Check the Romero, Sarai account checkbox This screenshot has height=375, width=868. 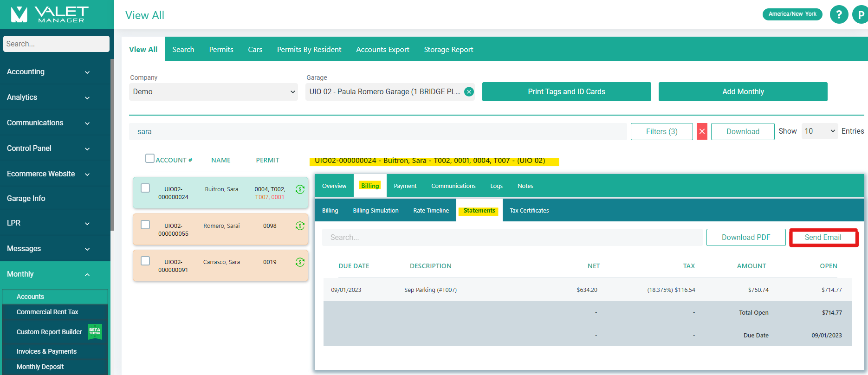coord(145,225)
